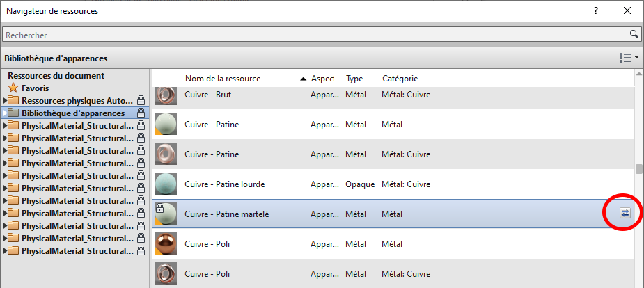The height and width of the screenshot is (288, 644).
Task: Click the search magnifier icon
Action: [634, 33]
